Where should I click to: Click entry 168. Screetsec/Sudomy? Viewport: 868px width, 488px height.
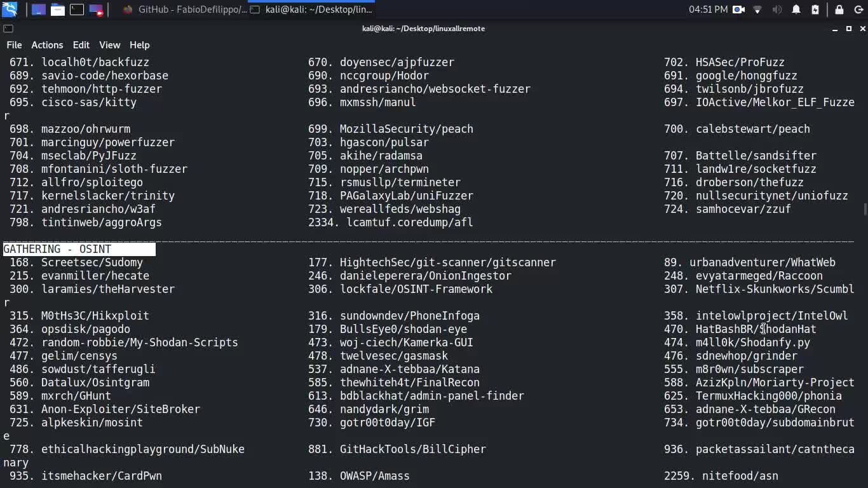76,262
